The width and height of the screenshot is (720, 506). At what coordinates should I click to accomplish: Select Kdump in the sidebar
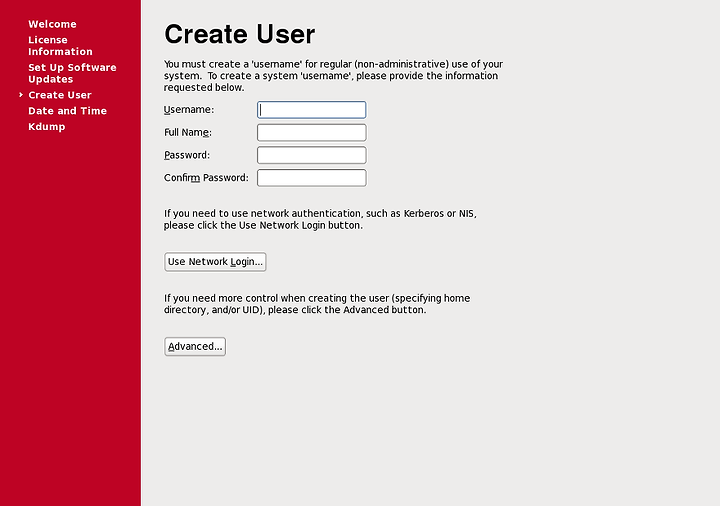click(46, 127)
